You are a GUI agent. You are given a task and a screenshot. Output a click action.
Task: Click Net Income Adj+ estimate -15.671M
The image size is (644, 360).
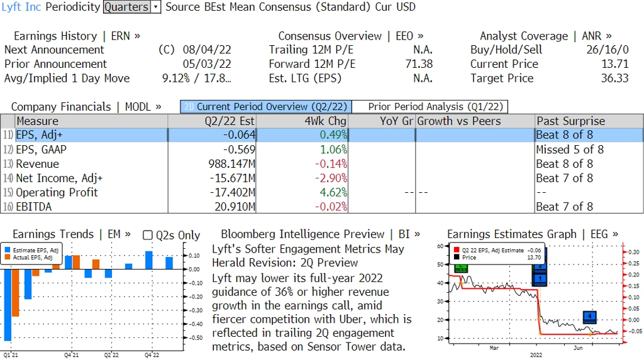click(x=233, y=178)
